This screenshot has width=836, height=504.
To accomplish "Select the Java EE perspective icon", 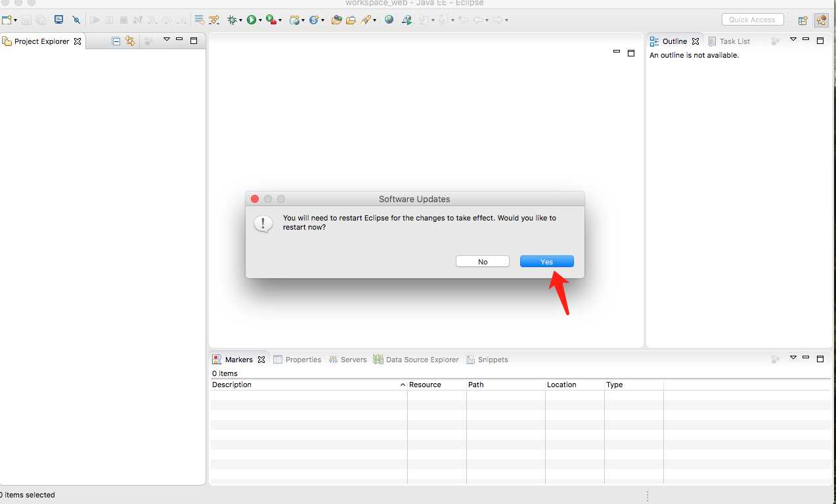I will 821,20.
